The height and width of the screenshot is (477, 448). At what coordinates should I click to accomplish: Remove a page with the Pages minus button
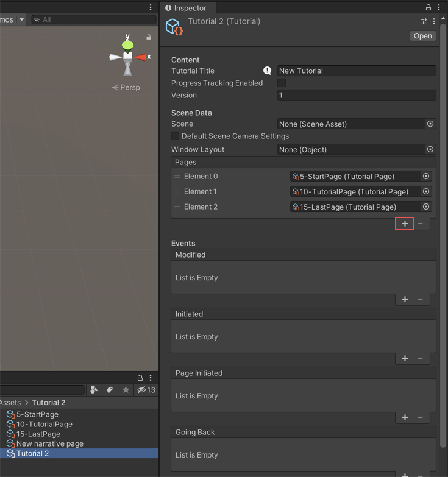point(420,224)
